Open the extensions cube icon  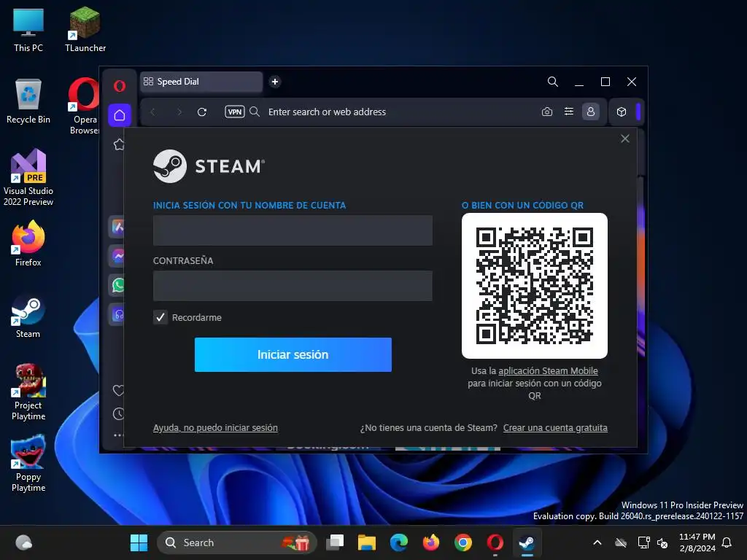point(622,112)
